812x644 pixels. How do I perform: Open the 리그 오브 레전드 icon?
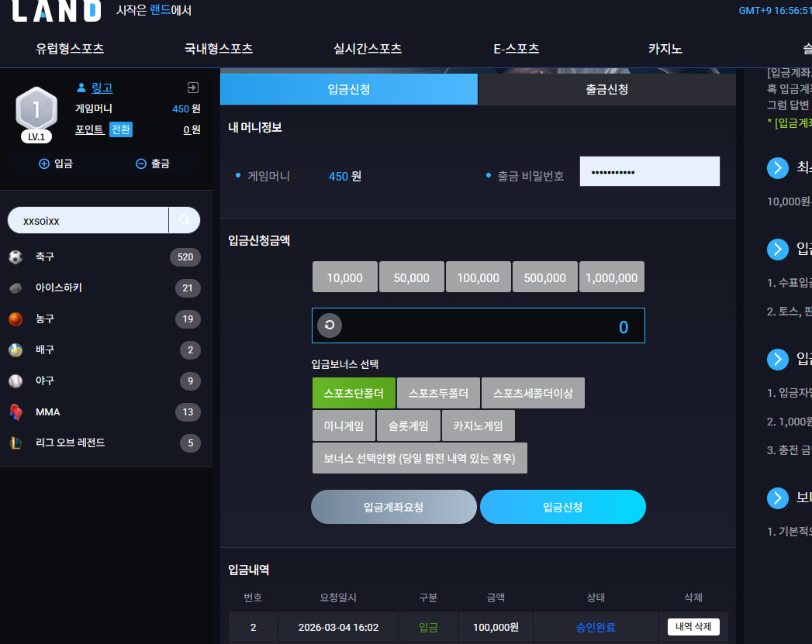coord(16,443)
